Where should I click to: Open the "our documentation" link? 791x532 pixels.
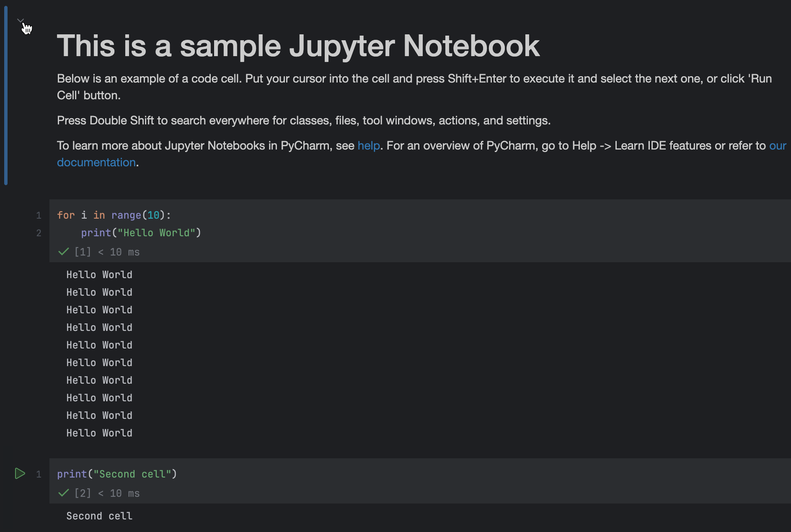point(96,162)
